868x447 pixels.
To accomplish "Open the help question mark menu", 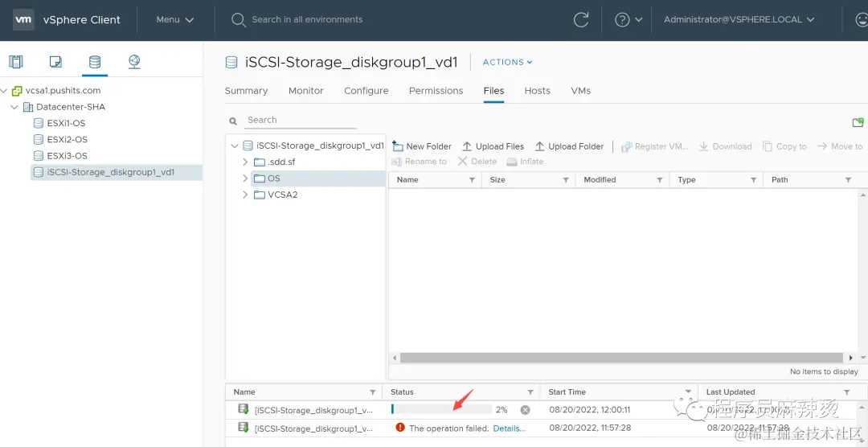I will click(x=628, y=19).
